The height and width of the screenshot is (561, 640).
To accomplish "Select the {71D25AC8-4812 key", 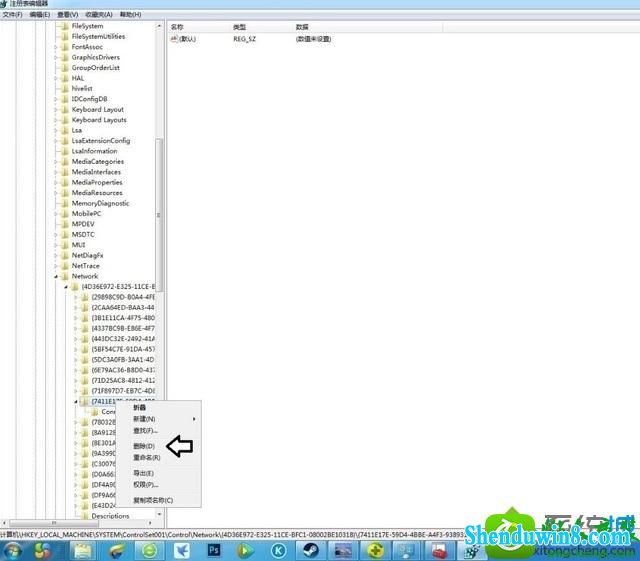I will (x=123, y=381).
